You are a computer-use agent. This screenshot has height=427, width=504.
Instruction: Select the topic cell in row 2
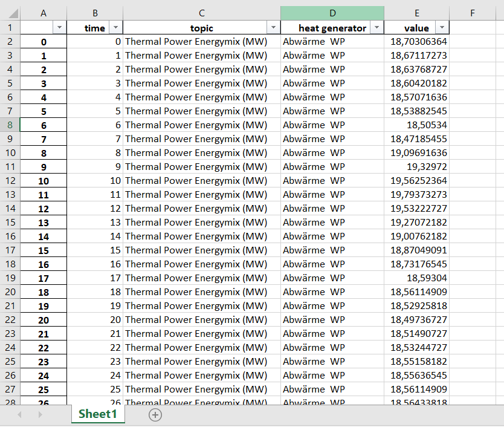pyautogui.click(x=201, y=42)
